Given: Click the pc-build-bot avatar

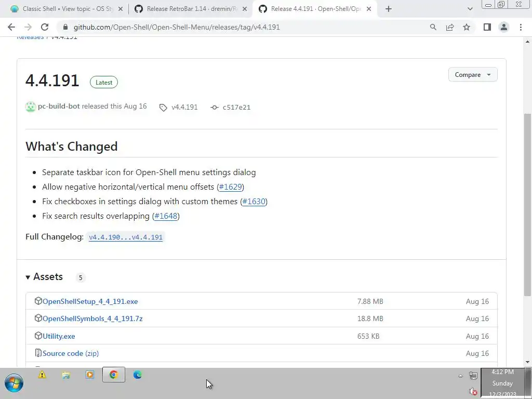Looking at the screenshot, I should [31, 107].
